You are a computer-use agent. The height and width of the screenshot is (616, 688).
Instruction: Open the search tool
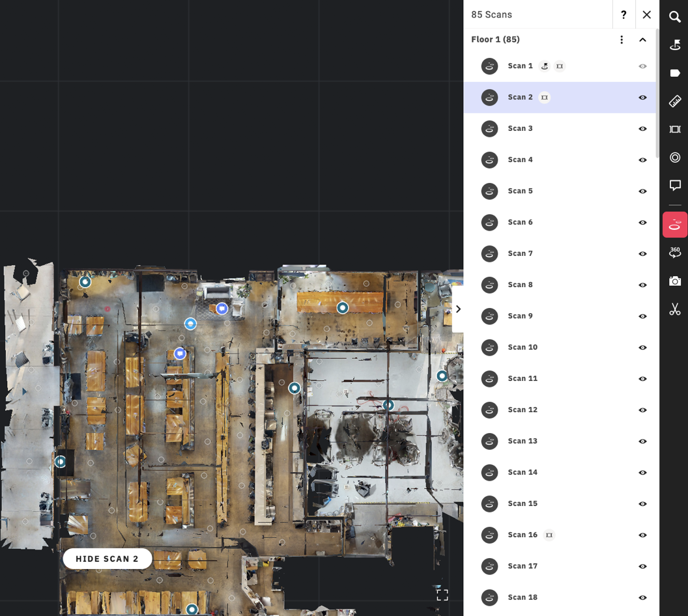coord(675,17)
